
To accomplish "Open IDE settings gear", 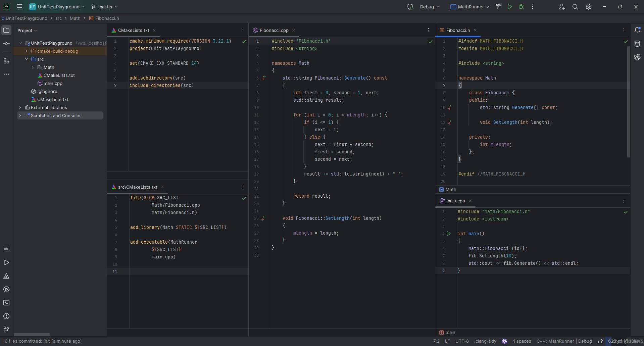I will pyautogui.click(x=589, y=7).
